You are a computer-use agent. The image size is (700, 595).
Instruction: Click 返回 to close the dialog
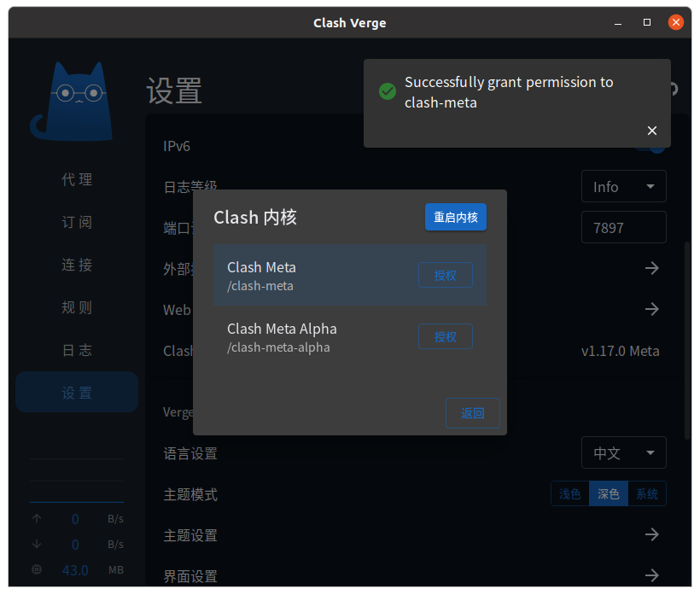click(473, 413)
